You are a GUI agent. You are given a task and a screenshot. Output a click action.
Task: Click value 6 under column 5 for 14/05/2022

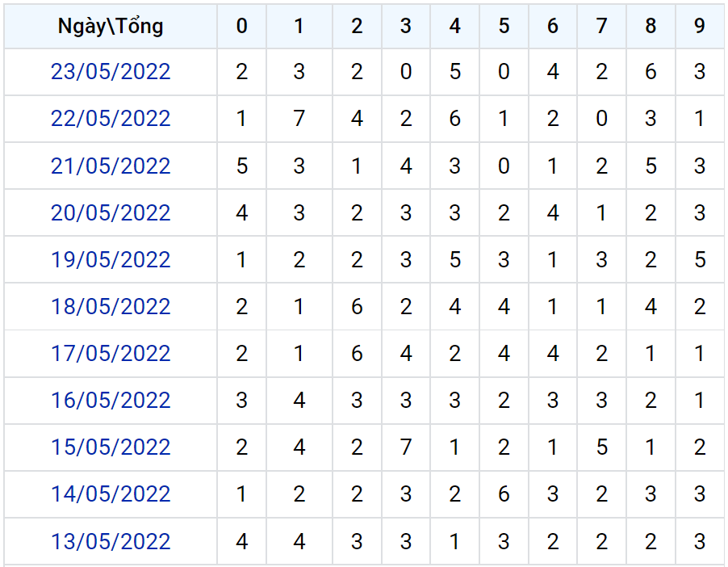pyautogui.click(x=504, y=494)
